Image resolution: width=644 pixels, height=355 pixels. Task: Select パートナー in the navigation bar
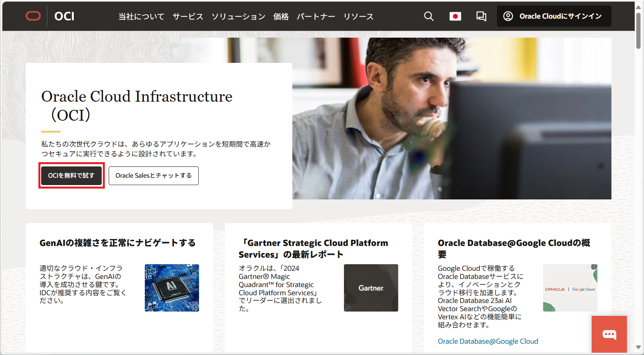316,17
